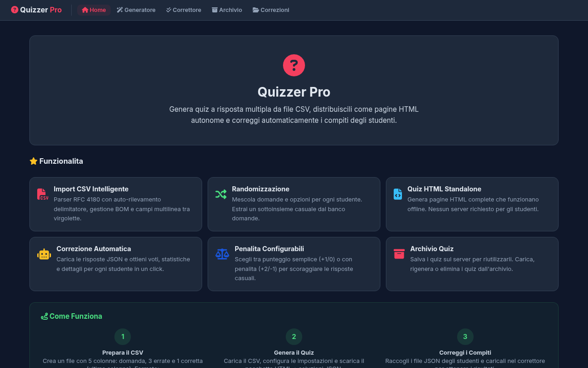This screenshot has height=368, width=588.
Task: Click the archive box icon on Archivio Quiz
Action: coord(399,253)
